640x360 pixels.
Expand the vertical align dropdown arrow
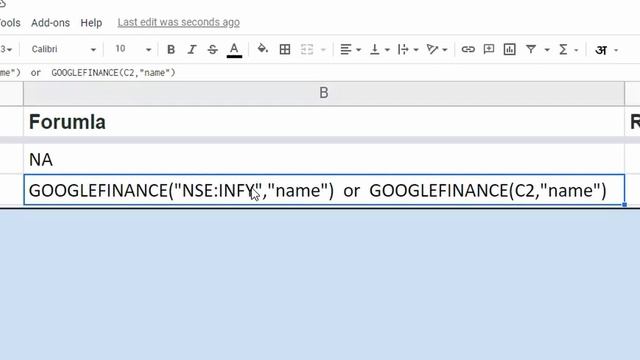click(387, 50)
